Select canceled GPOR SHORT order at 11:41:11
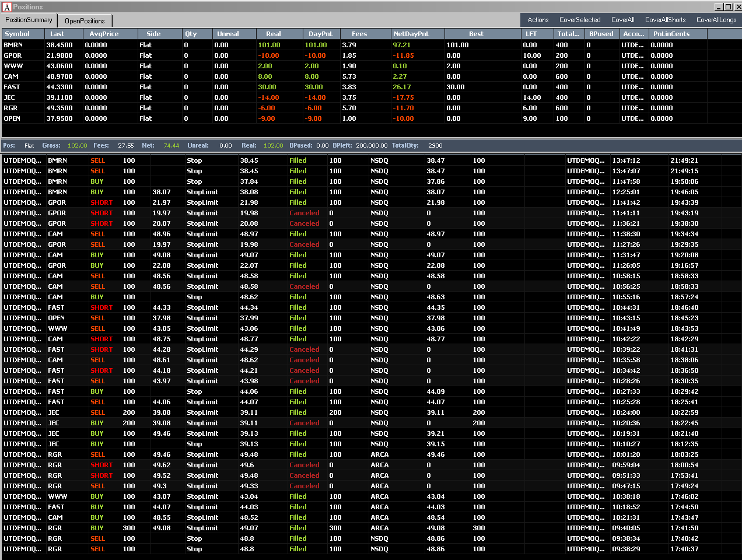Viewport: 742px width, 560px height. point(371,213)
